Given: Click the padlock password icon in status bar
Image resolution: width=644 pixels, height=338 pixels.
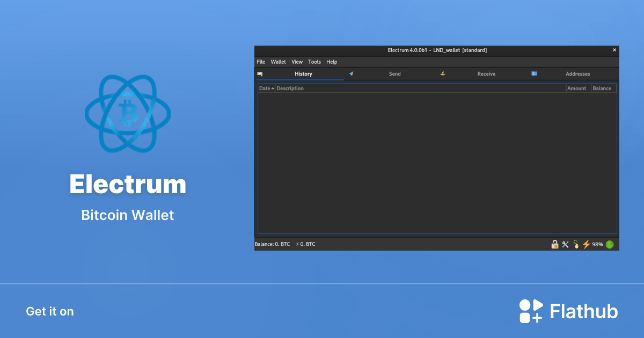Looking at the screenshot, I should coord(555,244).
